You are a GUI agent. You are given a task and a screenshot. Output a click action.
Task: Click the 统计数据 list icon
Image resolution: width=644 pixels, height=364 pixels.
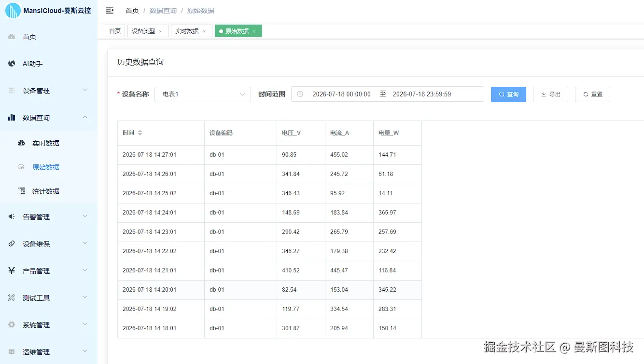tap(21, 191)
